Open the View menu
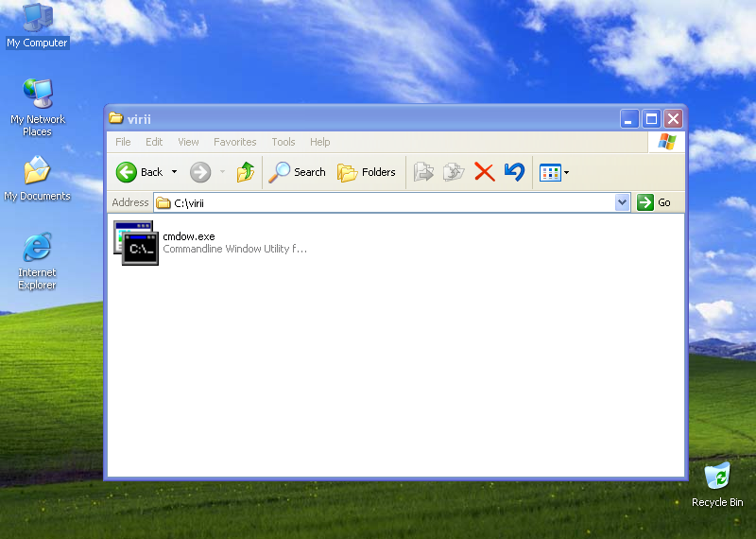 188,142
